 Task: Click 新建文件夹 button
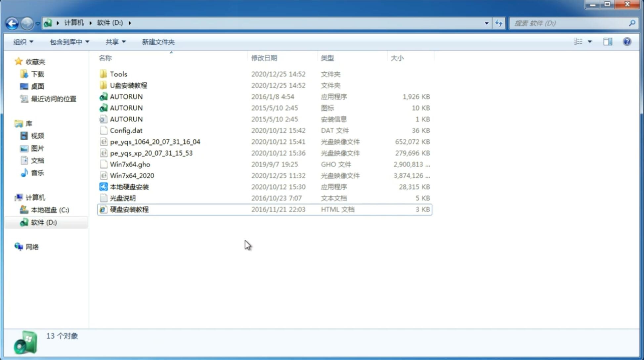(x=158, y=42)
